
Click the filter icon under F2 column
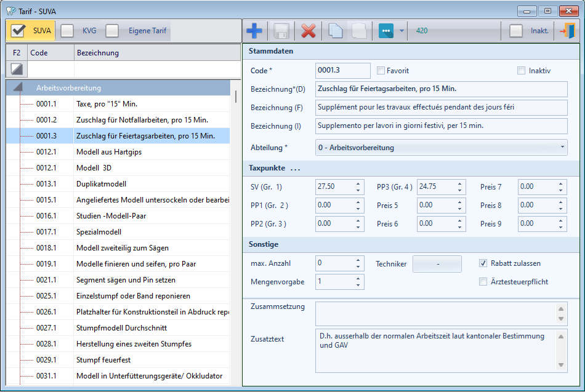(17, 69)
